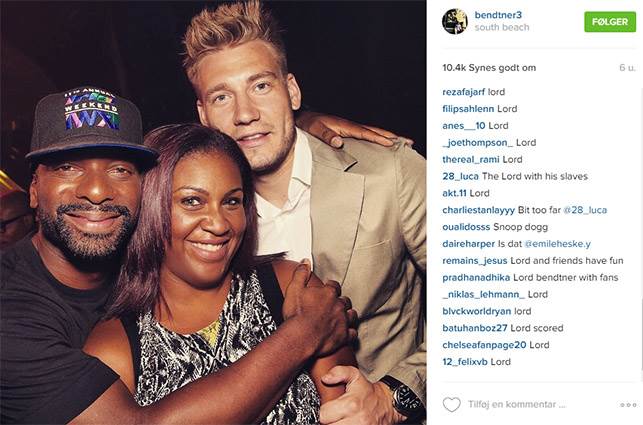The width and height of the screenshot is (643, 425).
Task: Open the bendtner3 profile avatar
Action: (x=455, y=21)
